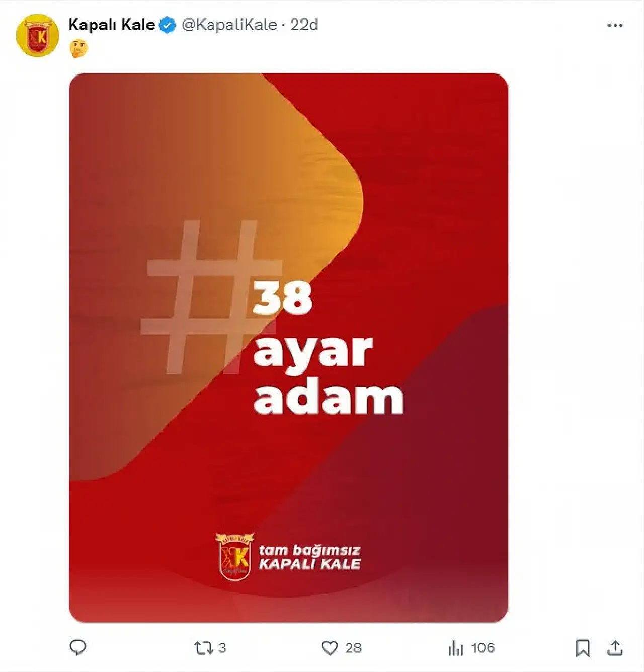
Task: Click the "tam bağımsız KAPALI KALE" logo in image
Action: (x=288, y=557)
